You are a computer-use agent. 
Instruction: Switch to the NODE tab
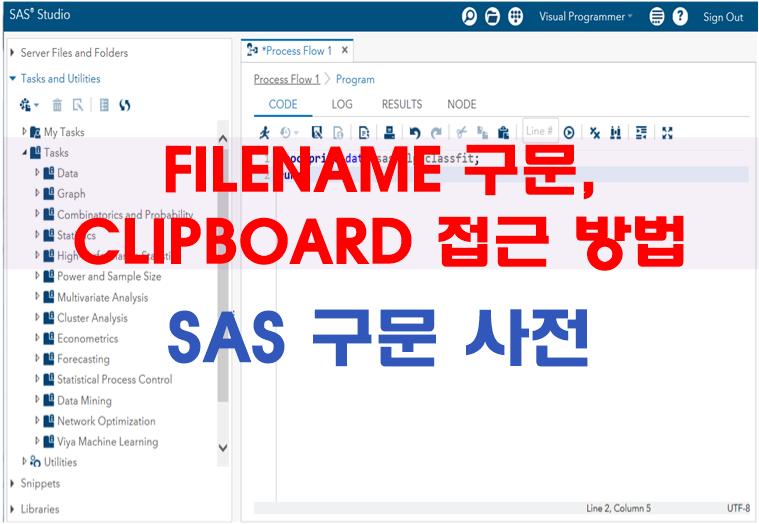click(462, 105)
